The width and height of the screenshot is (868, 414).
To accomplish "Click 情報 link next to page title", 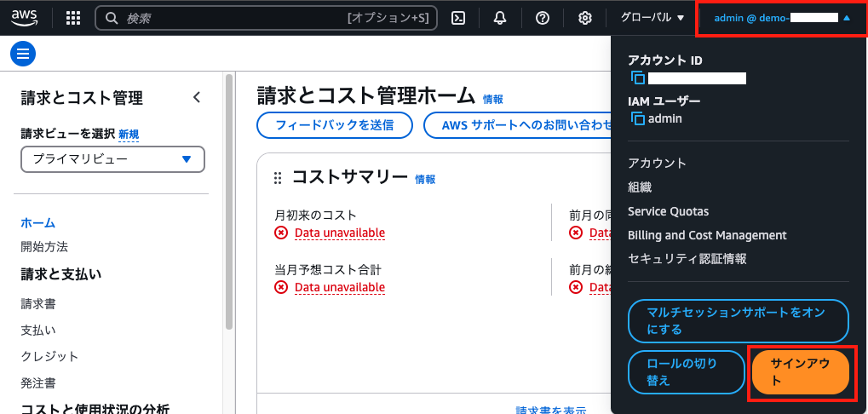I will tap(492, 100).
